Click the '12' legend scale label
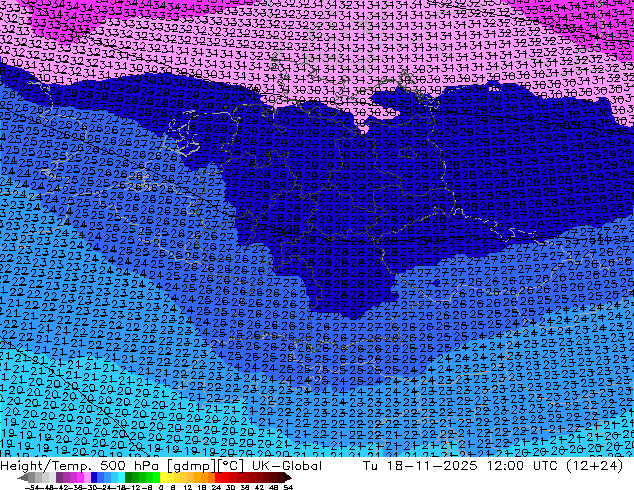 tap(188, 487)
